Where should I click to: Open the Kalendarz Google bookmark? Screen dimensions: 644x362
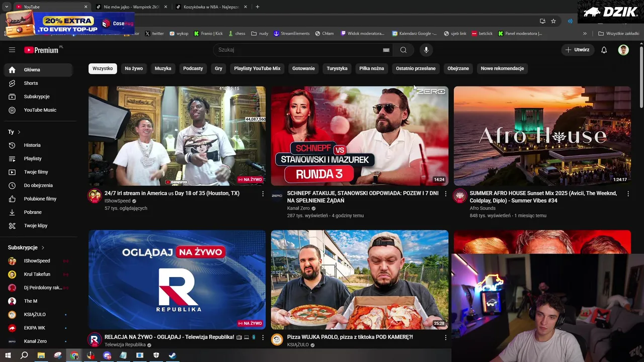(415, 34)
